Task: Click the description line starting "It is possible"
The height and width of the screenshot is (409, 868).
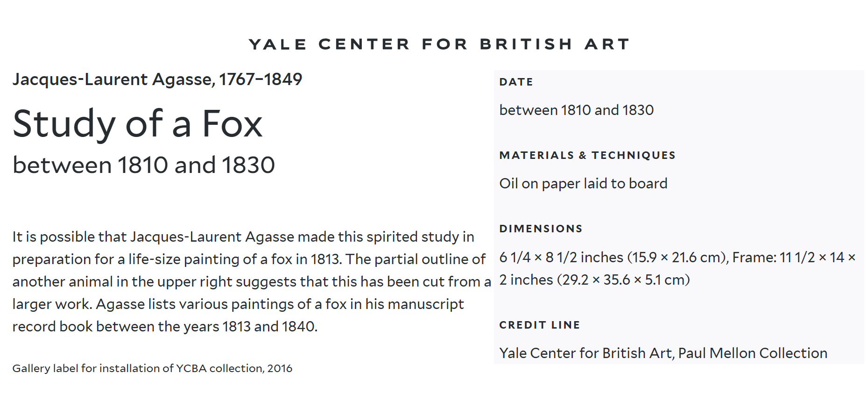Action: pos(243,237)
